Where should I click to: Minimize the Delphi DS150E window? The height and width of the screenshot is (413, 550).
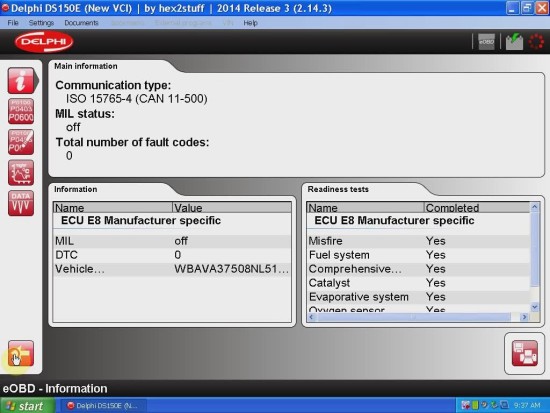[x=512, y=8]
